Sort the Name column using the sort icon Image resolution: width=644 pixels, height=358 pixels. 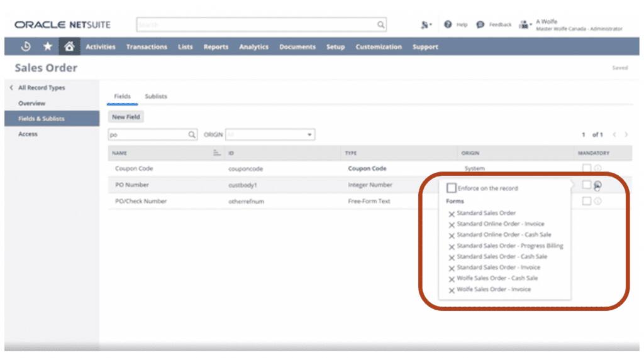tap(217, 153)
